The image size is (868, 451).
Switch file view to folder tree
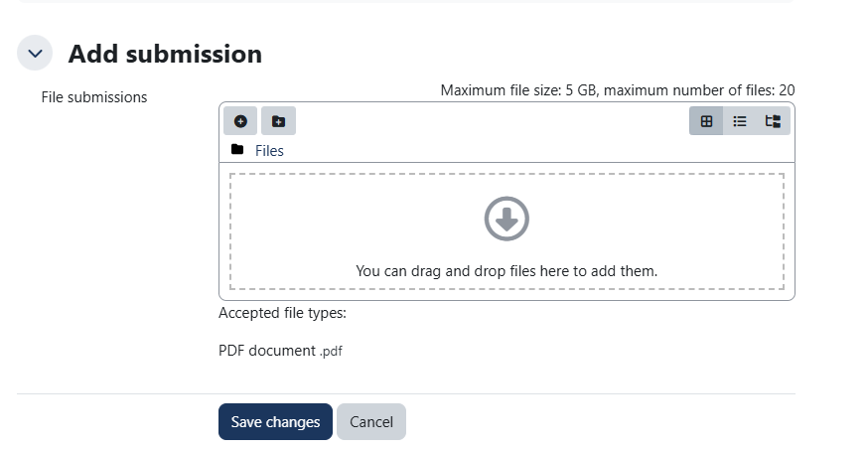(773, 121)
